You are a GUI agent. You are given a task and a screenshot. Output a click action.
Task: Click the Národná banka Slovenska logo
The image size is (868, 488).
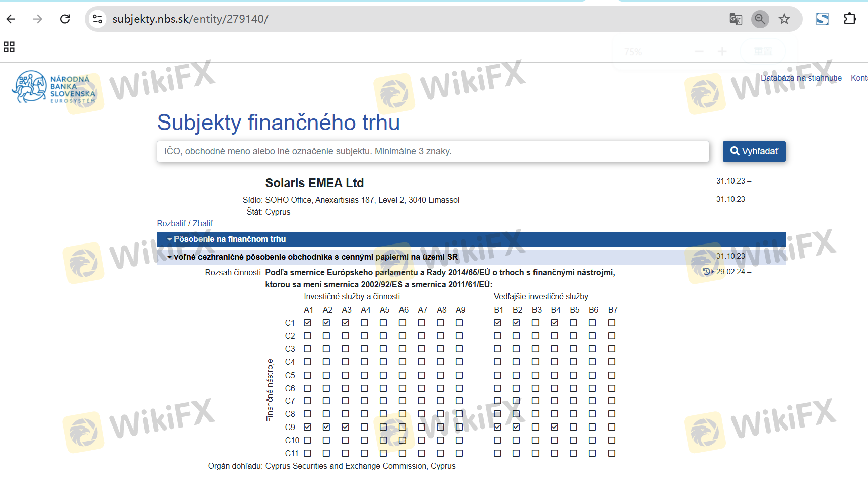(54, 87)
